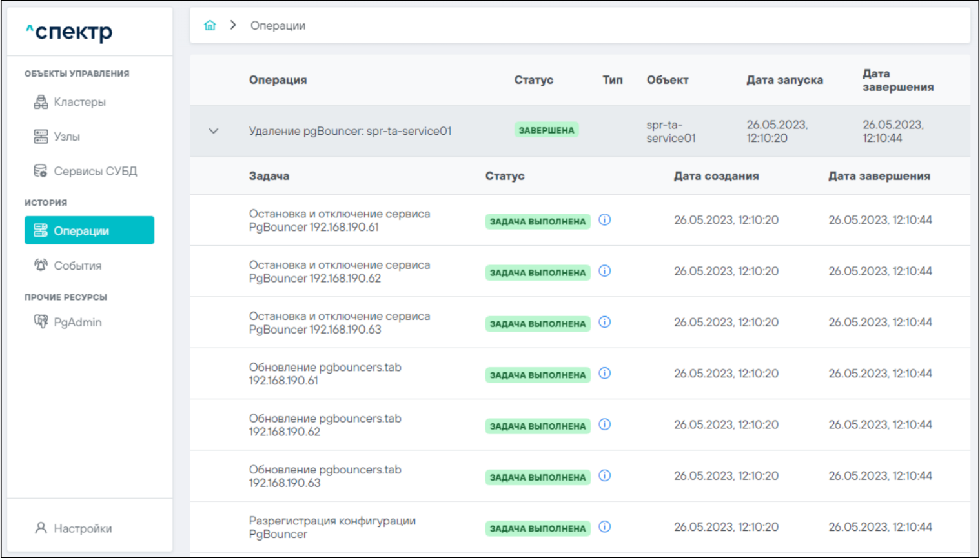Show info for Разрегистрация конфигурации PgBouncer task
Image resolution: width=980 pixels, height=558 pixels.
point(605,527)
